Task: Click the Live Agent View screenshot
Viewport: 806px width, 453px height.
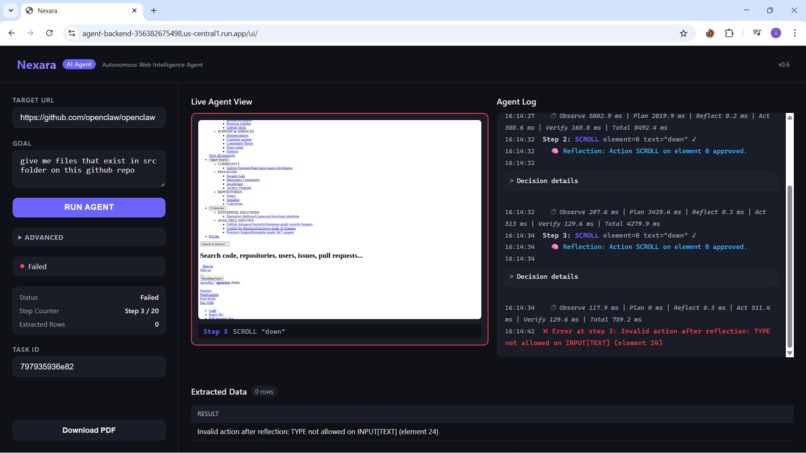Action: (x=340, y=220)
